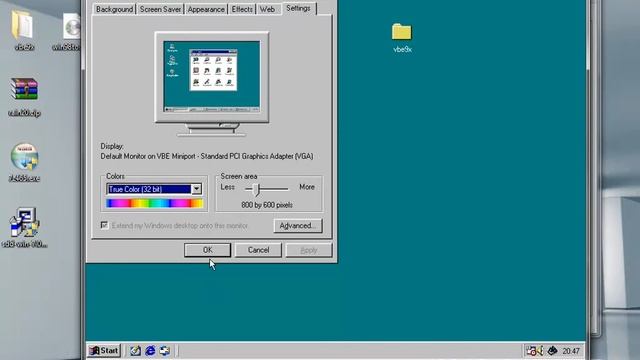Open Advanced display settings
The width and height of the screenshot is (640, 360).
(298, 226)
